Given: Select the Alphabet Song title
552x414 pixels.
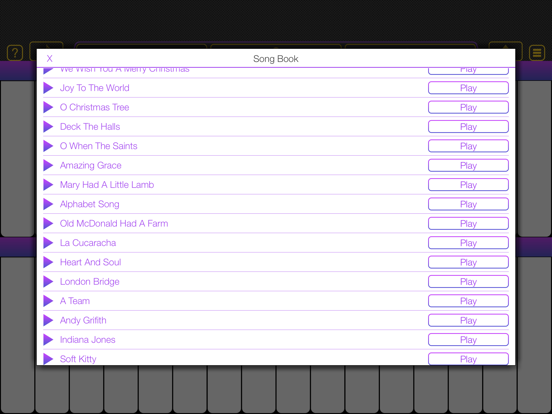Looking at the screenshot, I should pyautogui.click(x=89, y=204).
